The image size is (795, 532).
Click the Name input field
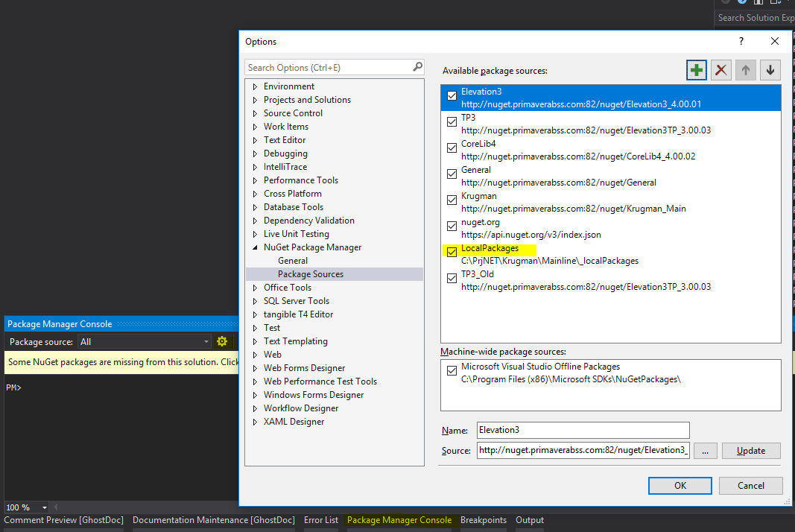click(x=583, y=430)
